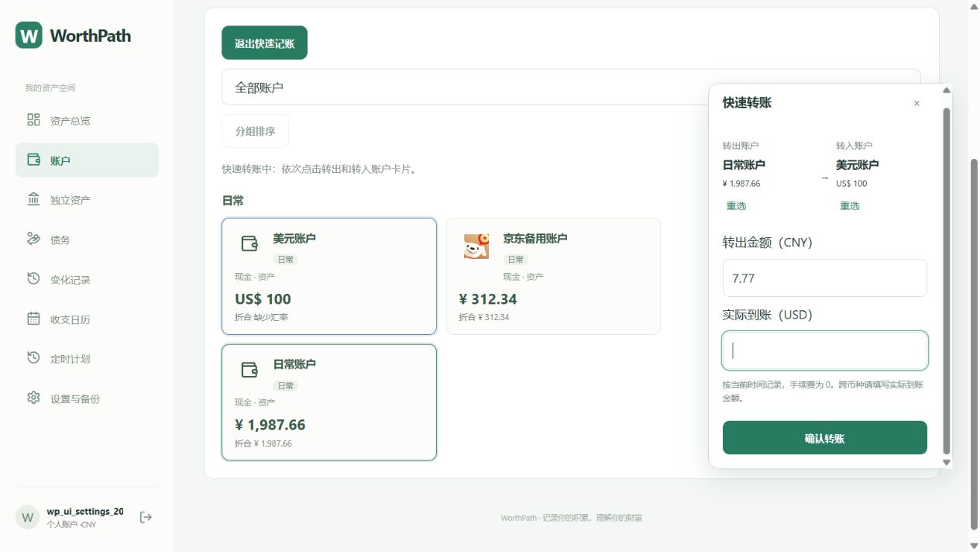This screenshot has width=980, height=552.
Task: Click the 快速转账 panel title
Action: [747, 102]
